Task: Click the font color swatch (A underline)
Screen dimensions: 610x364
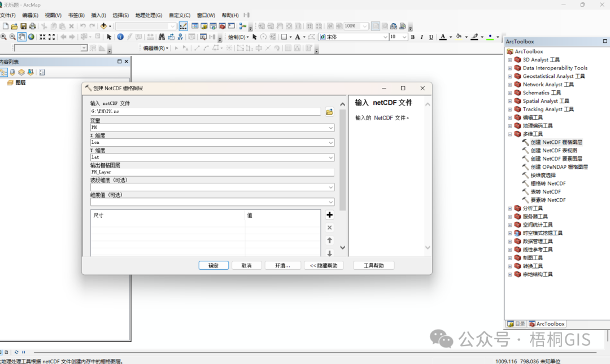Action: [443, 37]
